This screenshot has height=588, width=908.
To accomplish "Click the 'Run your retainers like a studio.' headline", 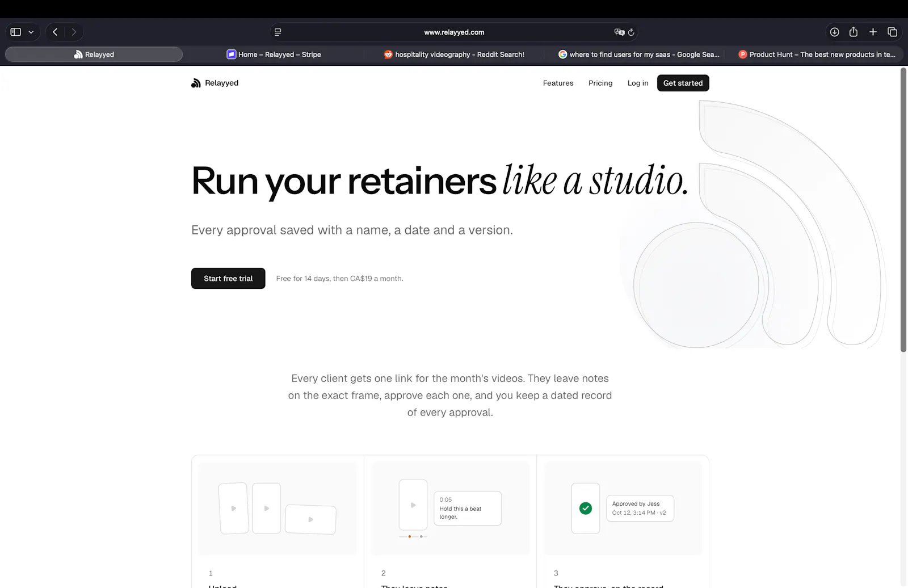I will pyautogui.click(x=440, y=181).
